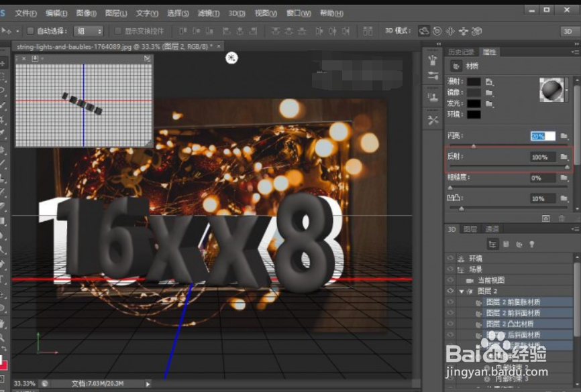Toggle eye of 图层 2 前膨胀材质 row

[x=450, y=302]
